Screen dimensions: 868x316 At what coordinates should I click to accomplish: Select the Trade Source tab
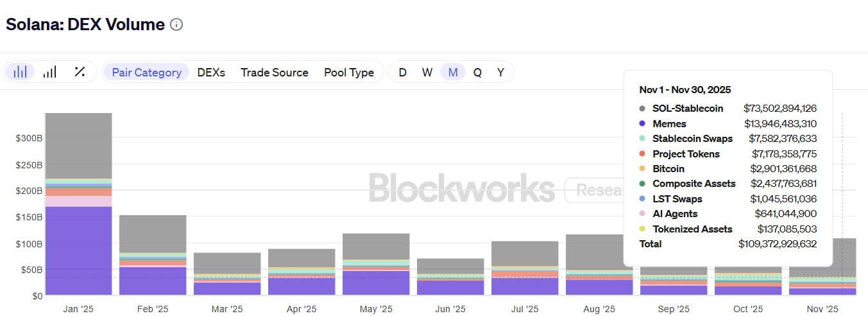tap(274, 73)
